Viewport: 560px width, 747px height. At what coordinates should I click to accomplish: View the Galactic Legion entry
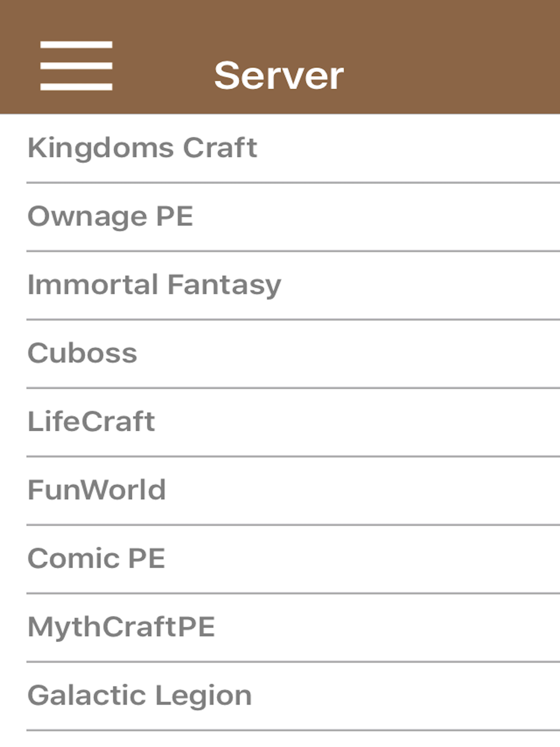point(280,696)
